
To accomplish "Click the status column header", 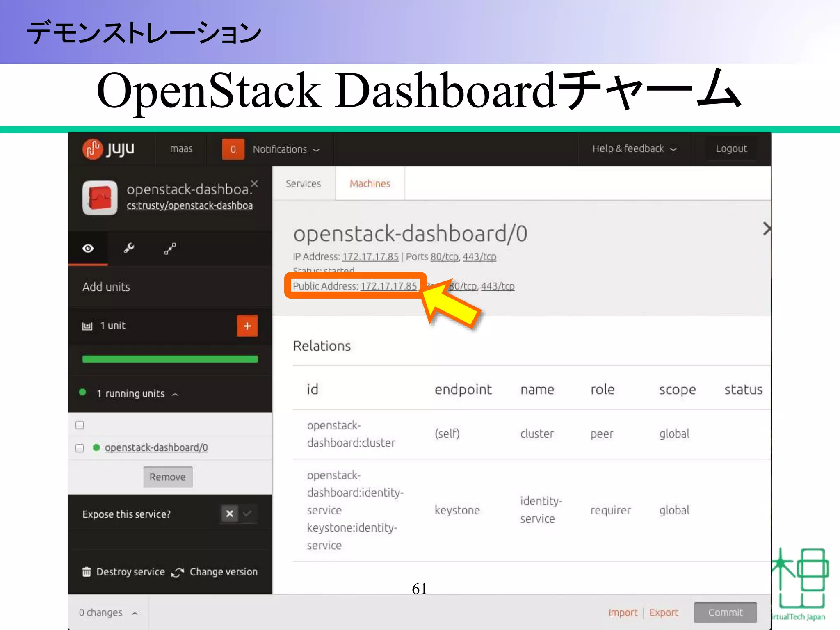I will pyautogui.click(x=743, y=389).
